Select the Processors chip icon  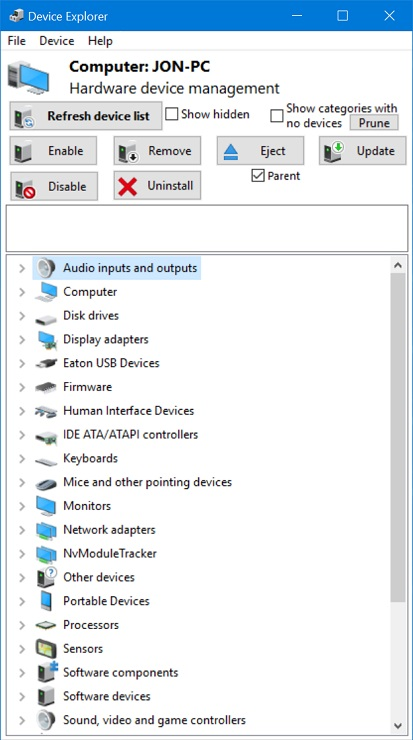[46, 625]
